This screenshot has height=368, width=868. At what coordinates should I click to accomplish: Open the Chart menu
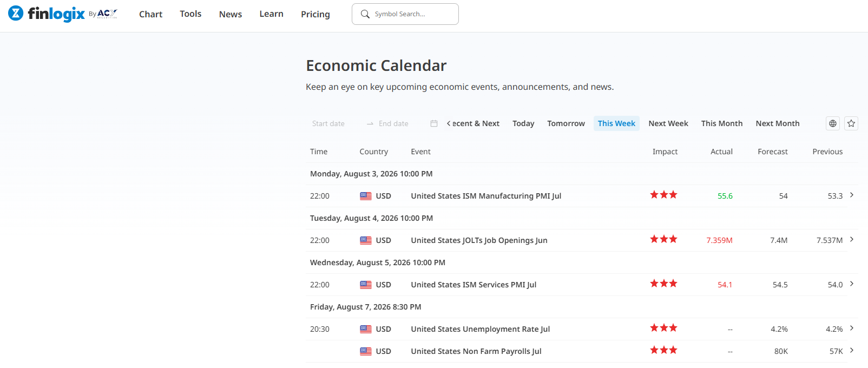tap(150, 14)
